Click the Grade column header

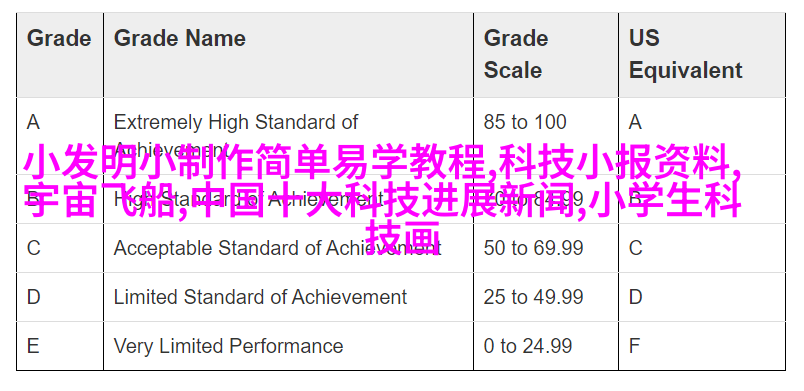coord(60,55)
